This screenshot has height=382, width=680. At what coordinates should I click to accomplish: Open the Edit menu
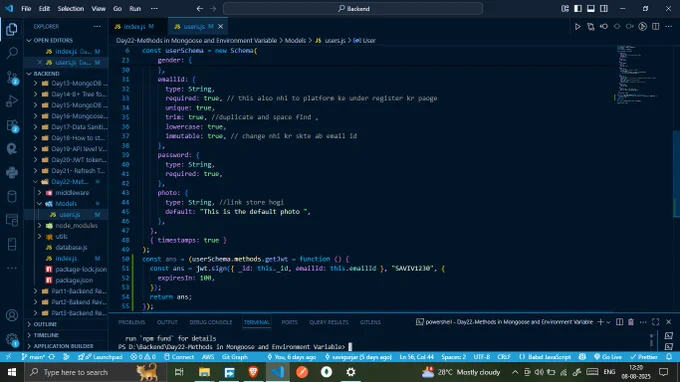[x=44, y=9]
